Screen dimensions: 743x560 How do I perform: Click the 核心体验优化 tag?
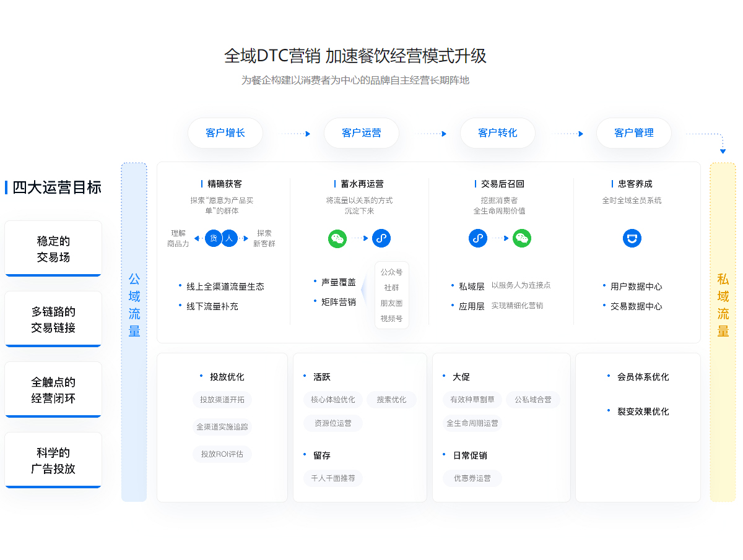(x=333, y=400)
